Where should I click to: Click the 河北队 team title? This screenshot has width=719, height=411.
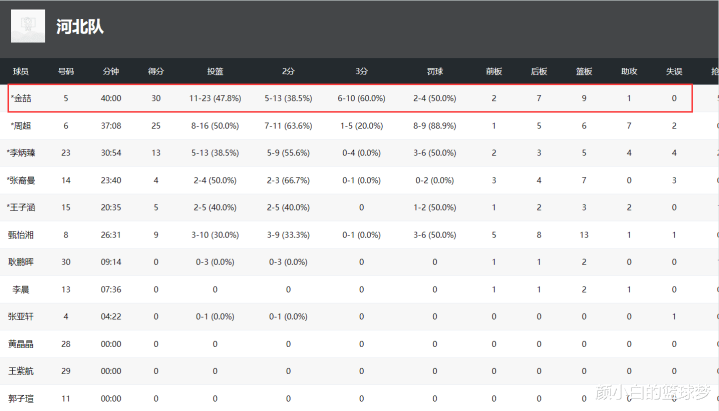(x=80, y=27)
